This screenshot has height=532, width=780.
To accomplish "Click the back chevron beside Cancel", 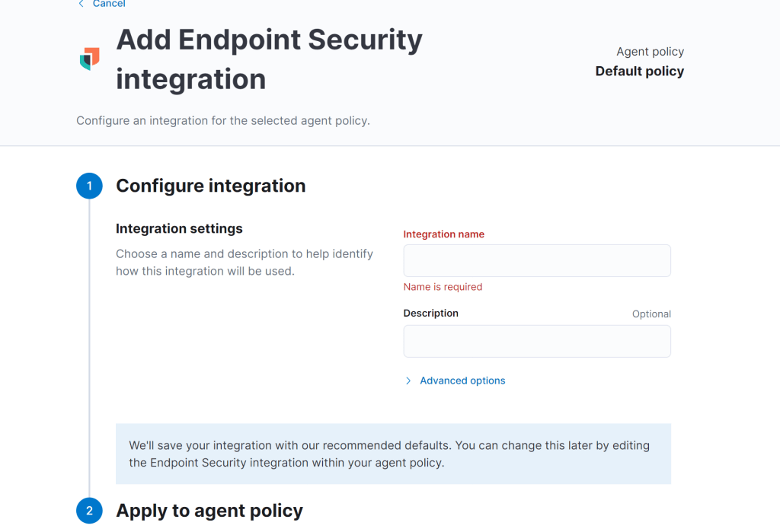I will point(82,4).
